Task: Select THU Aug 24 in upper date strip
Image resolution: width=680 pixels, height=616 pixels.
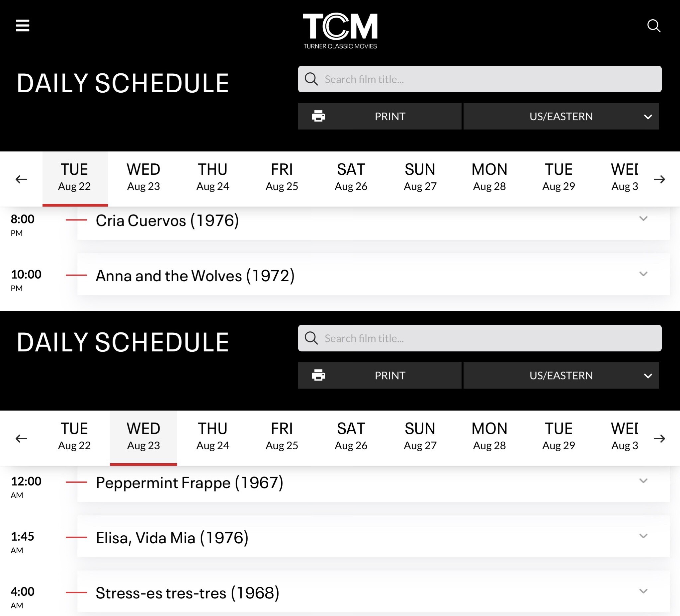Action: tap(212, 177)
